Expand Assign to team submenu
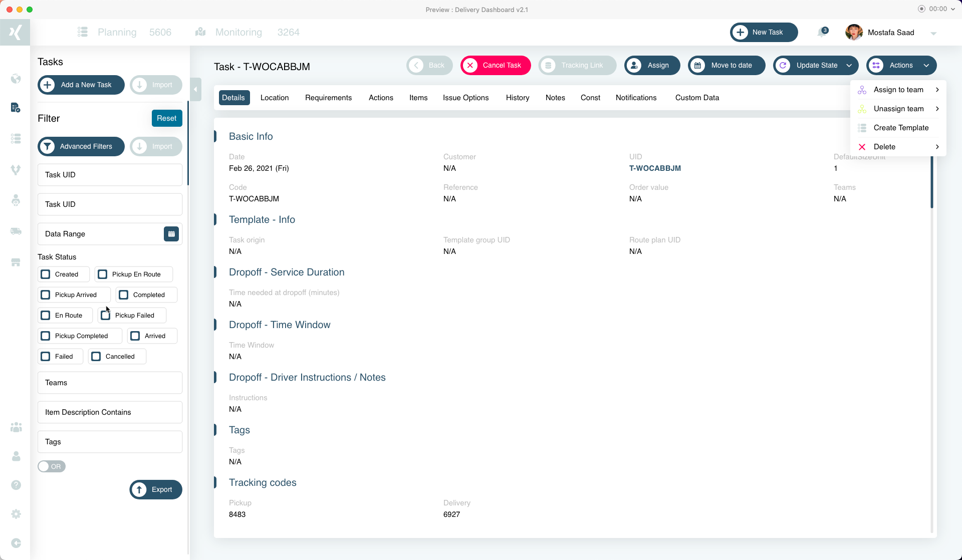 click(898, 90)
